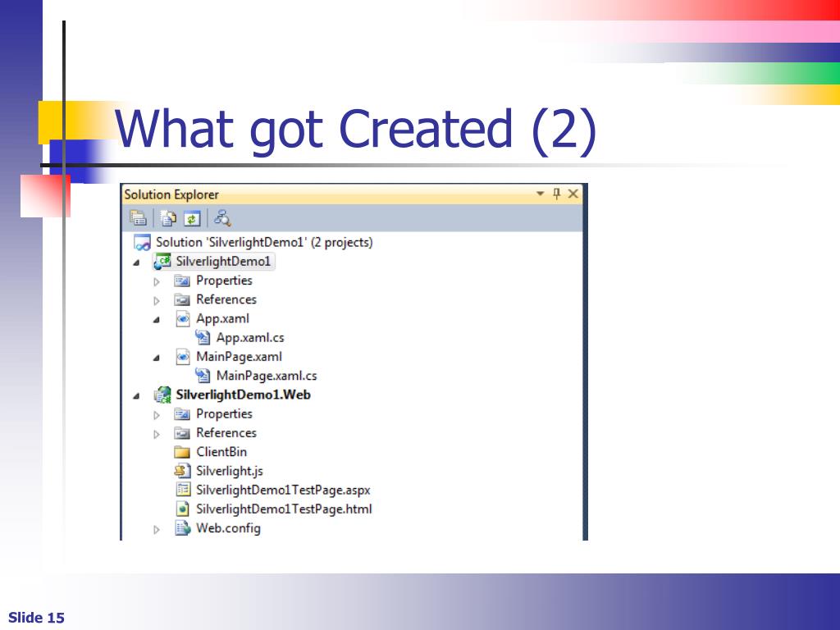The height and width of the screenshot is (630, 840).
Task: Select SilverlightDemo1TestPage.html
Action: tap(284, 509)
